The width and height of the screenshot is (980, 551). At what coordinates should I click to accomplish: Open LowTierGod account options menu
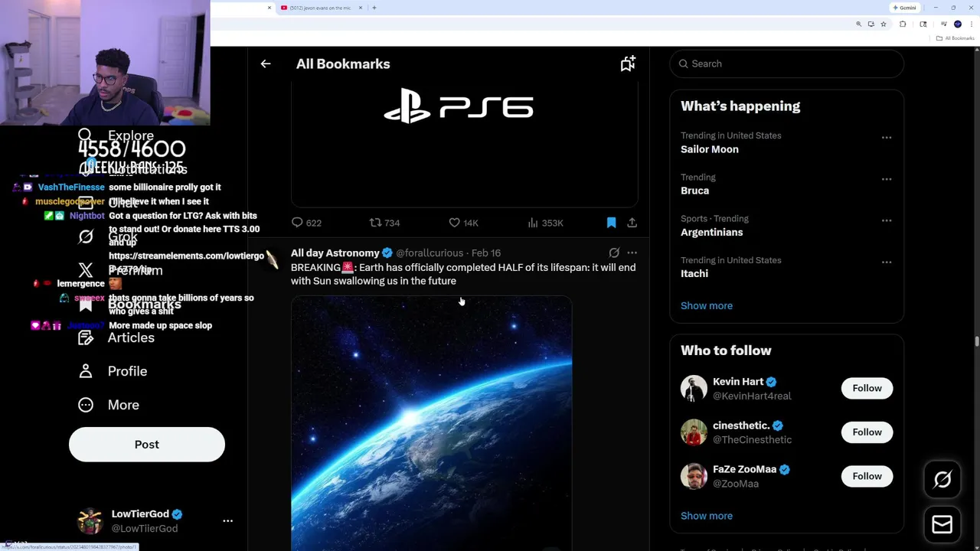pyautogui.click(x=227, y=521)
